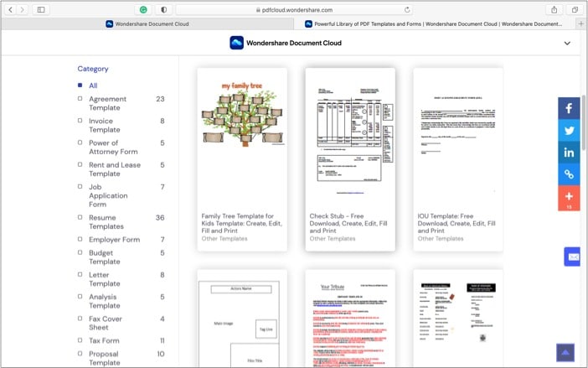Switch to the Powerful Library of PDF Templates tab

click(435, 23)
